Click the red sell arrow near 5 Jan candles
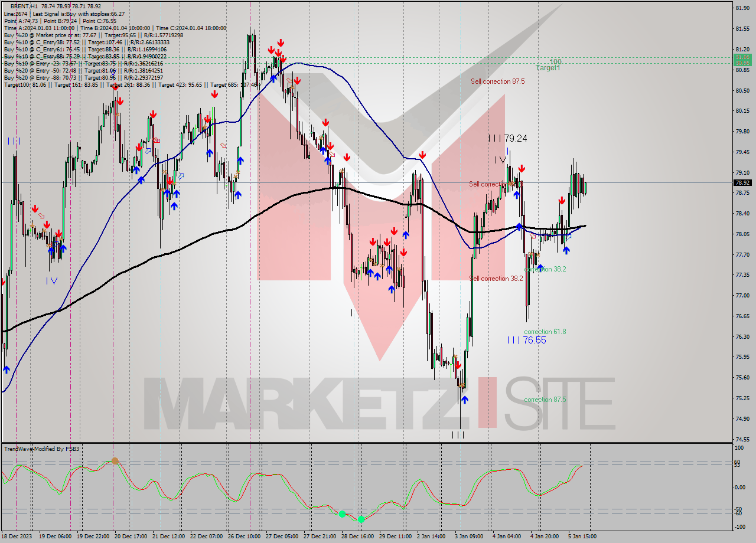The width and height of the screenshot is (756, 543). [562, 201]
